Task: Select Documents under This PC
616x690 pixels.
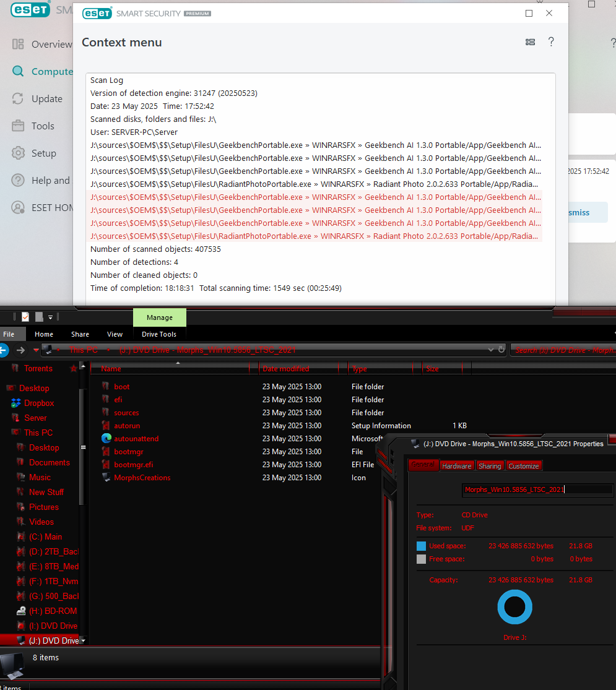Action: (x=50, y=462)
